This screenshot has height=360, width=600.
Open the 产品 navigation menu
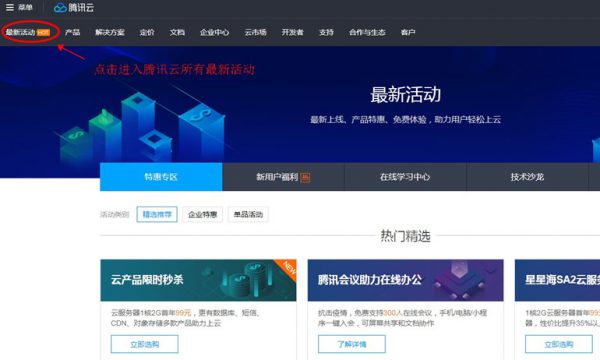click(x=72, y=33)
